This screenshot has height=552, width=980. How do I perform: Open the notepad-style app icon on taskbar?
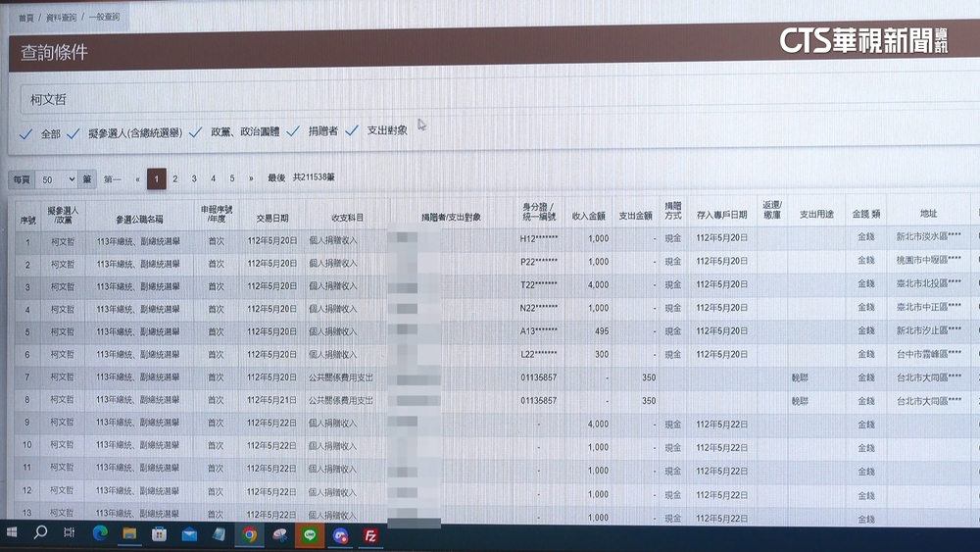pyautogui.click(x=220, y=534)
